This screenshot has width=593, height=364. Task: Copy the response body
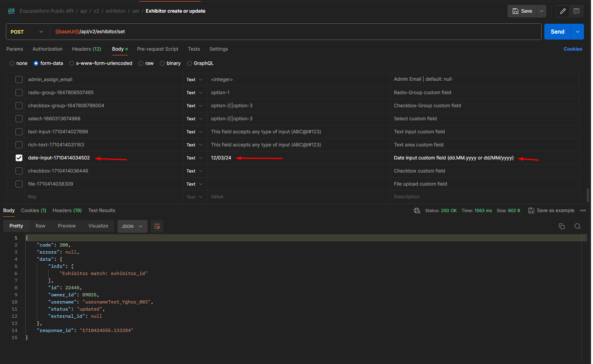561,226
